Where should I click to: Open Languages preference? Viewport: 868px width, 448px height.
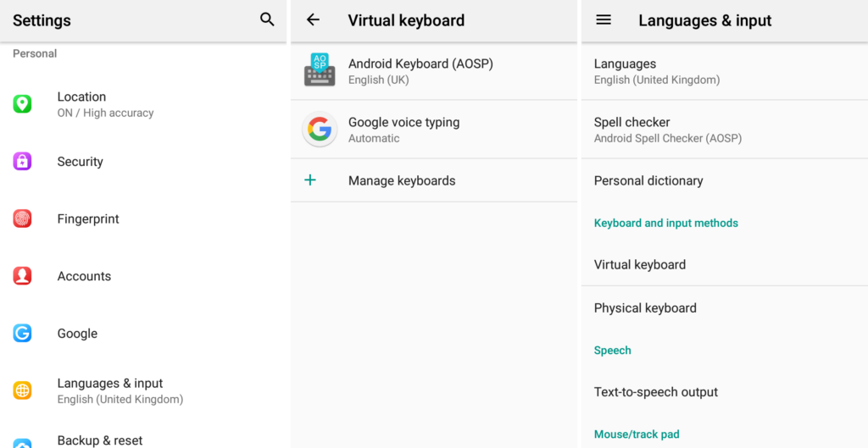725,71
